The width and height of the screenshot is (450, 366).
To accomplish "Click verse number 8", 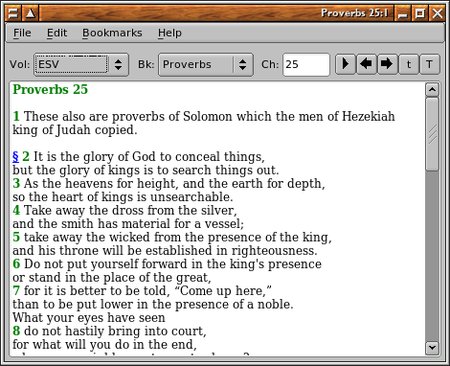I will [16, 331].
